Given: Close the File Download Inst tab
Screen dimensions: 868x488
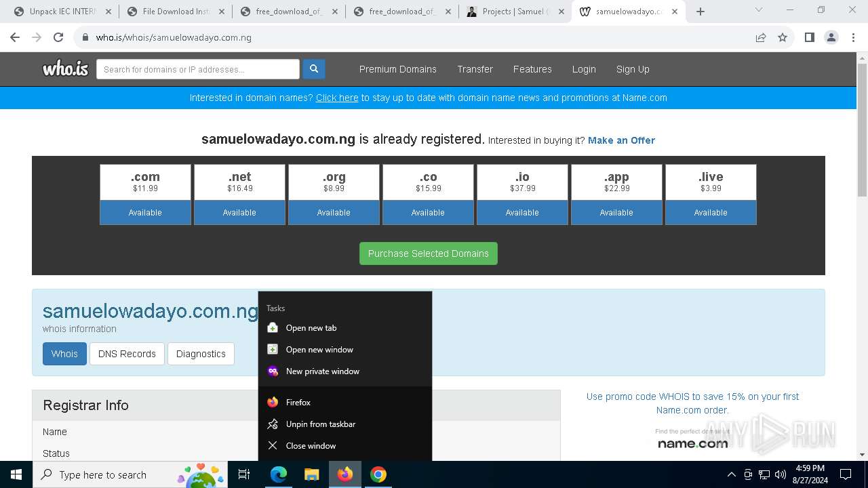Looking at the screenshot, I should tap(221, 12).
